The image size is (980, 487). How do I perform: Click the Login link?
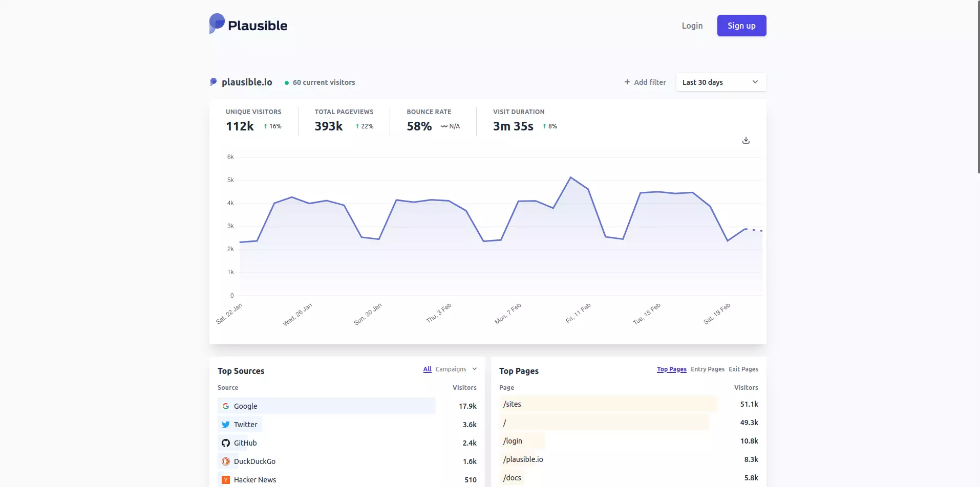pyautogui.click(x=692, y=26)
